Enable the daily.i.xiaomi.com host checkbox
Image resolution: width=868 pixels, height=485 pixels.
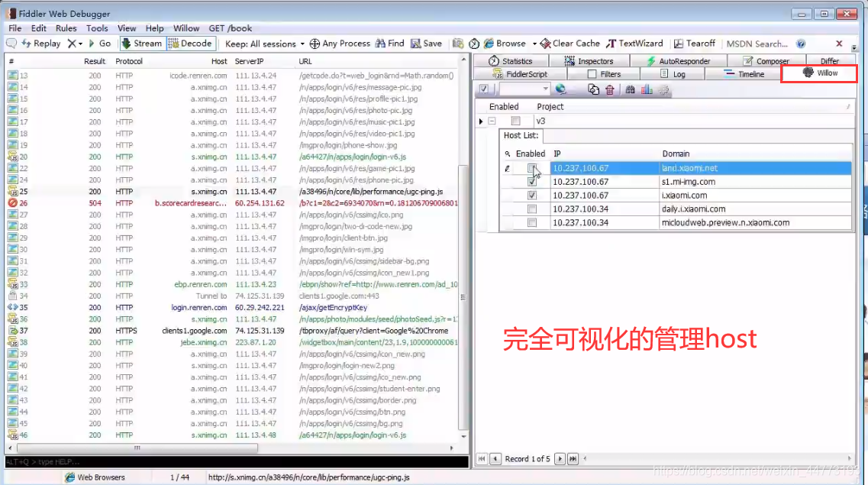point(532,209)
